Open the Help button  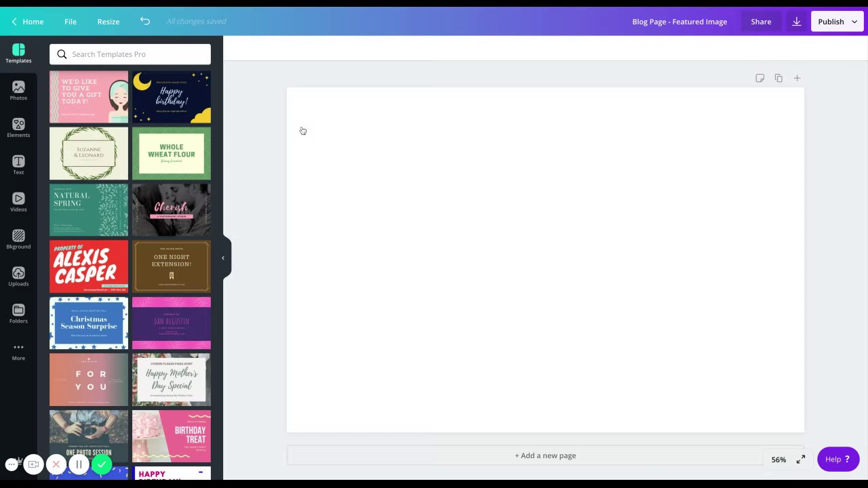pos(838,460)
